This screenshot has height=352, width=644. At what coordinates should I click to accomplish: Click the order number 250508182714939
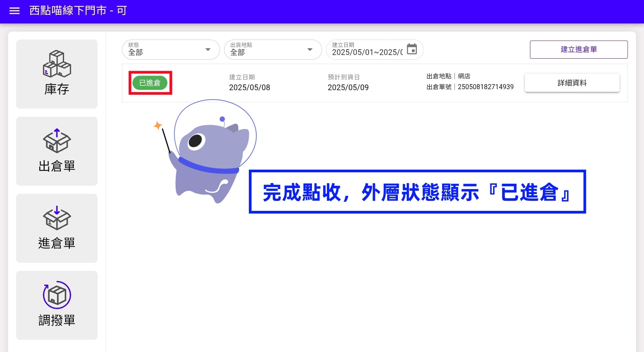pos(486,87)
